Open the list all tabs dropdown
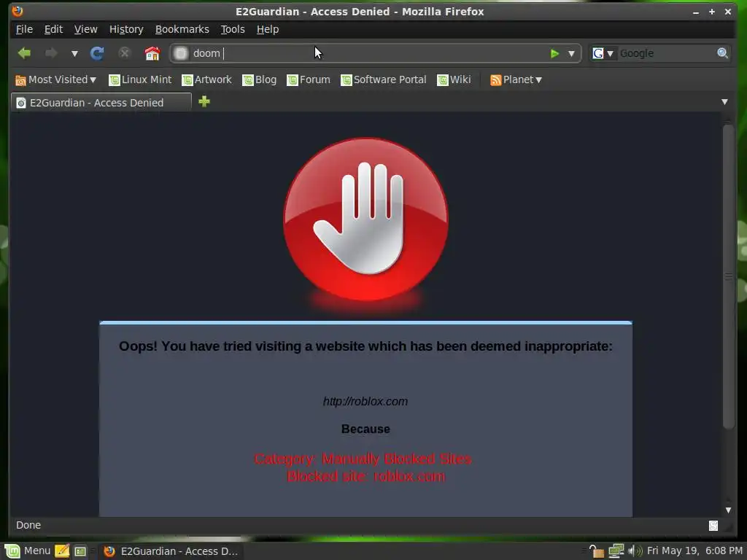This screenshot has width=747, height=560. (724, 102)
